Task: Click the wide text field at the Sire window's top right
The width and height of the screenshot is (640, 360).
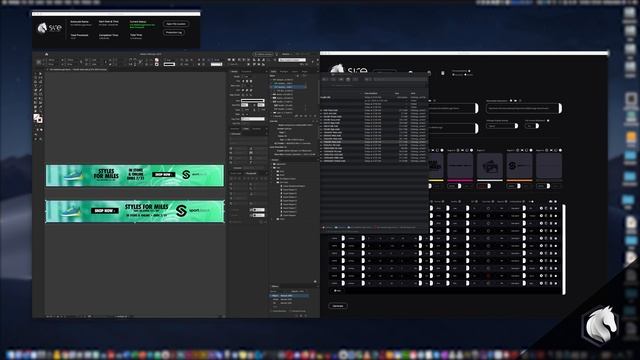Action: 523,108
